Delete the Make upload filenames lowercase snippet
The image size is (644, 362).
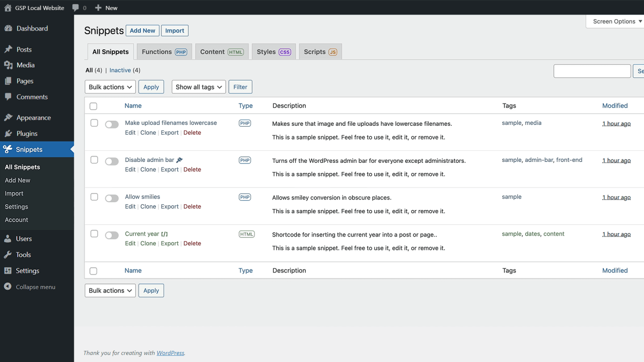[x=192, y=133]
